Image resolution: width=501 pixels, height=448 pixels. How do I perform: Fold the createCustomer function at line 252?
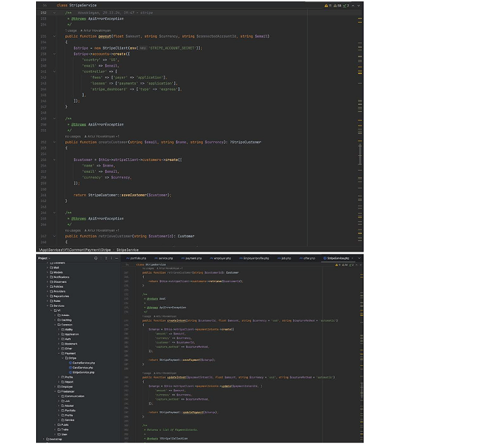point(54,142)
